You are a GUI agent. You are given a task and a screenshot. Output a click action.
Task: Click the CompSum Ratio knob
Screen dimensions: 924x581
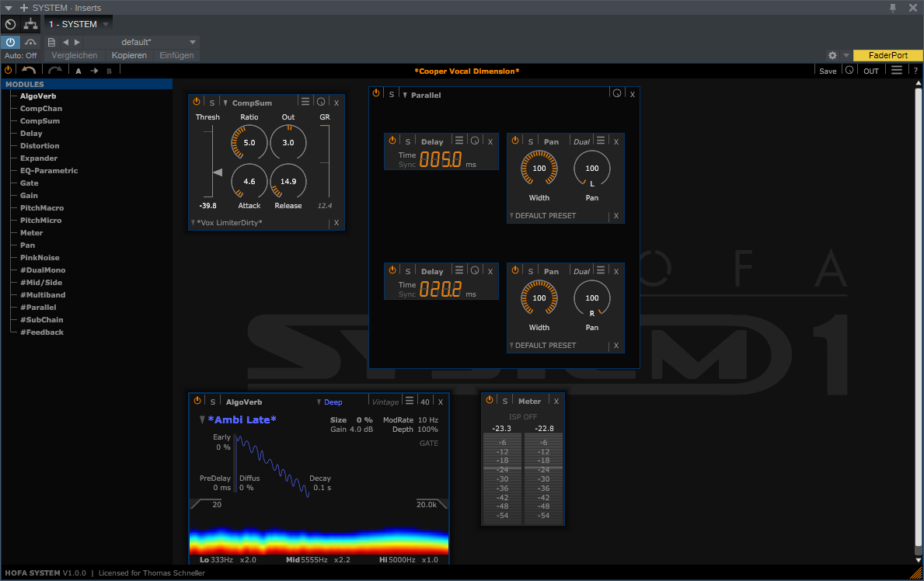pos(249,143)
